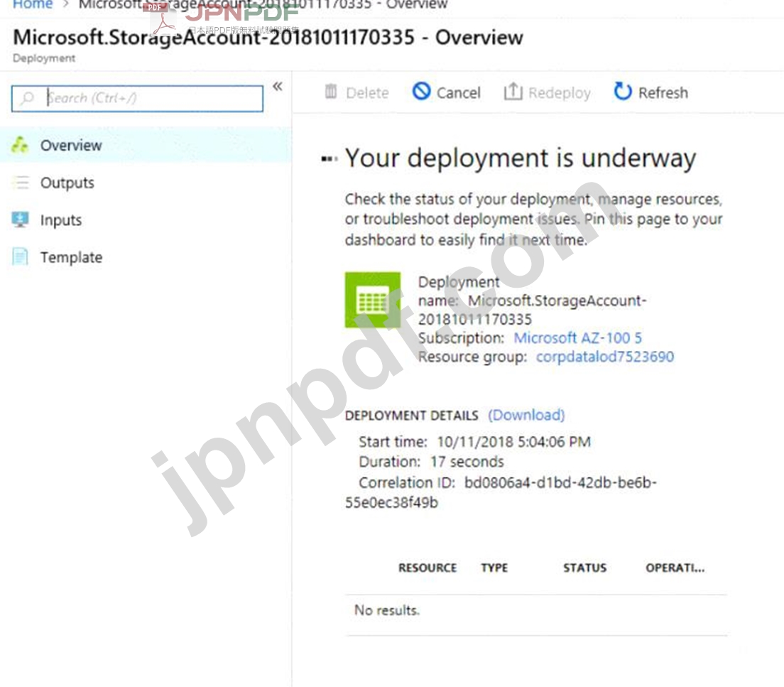The width and height of the screenshot is (784, 687).
Task: Click the deployment progress dots icon
Action: click(329, 159)
